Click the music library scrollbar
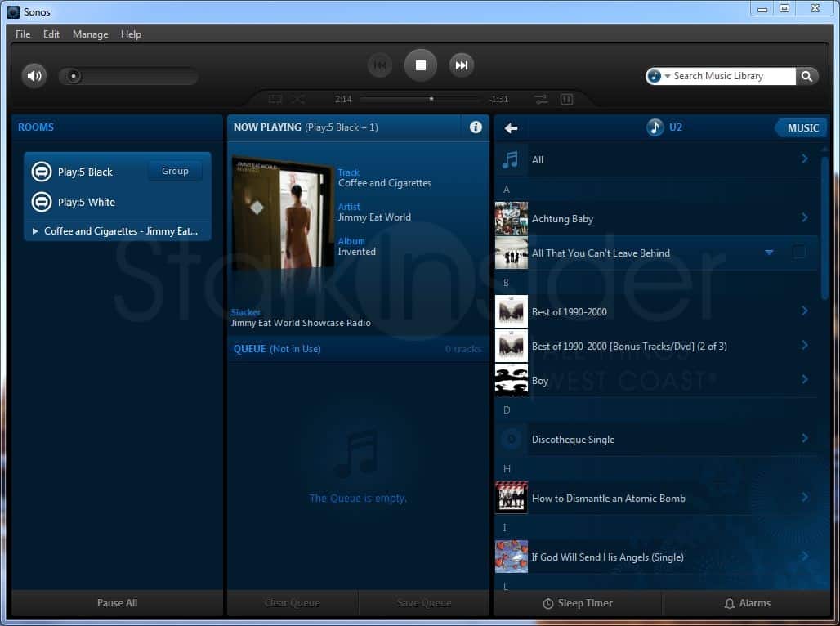Viewport: 840px width, 626px height. tap(824, 227)
